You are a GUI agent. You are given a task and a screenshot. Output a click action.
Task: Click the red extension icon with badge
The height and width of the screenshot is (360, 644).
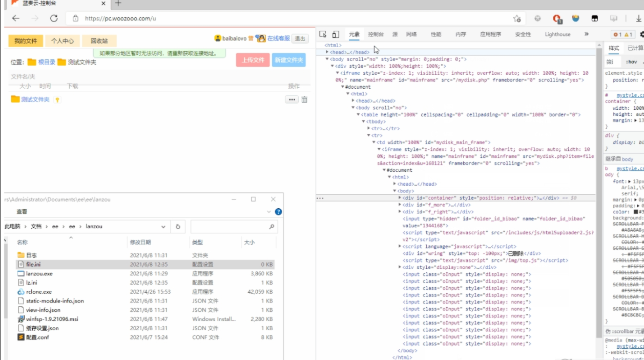[557, 18]
